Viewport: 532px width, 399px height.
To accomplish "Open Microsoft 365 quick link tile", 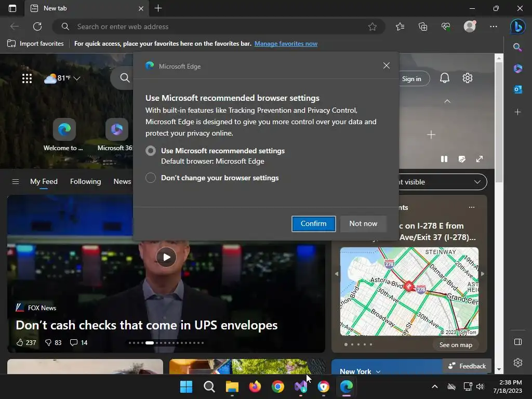I will coord(115,135).
